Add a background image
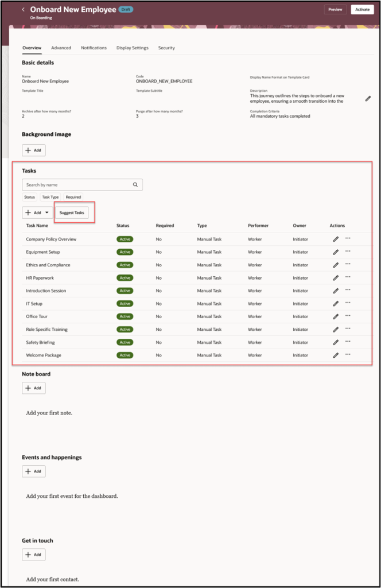The height and width of the screenshot is (588, 381). [34, 150]
